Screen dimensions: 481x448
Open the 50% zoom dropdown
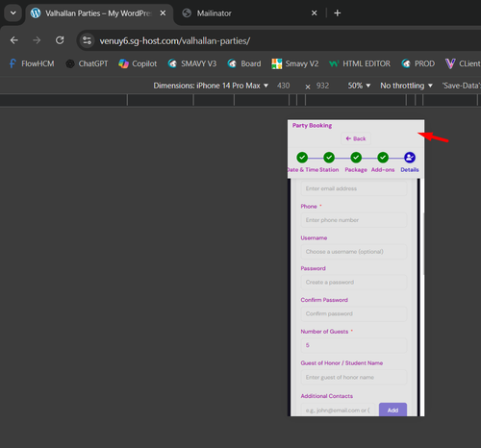coord(359,86)
